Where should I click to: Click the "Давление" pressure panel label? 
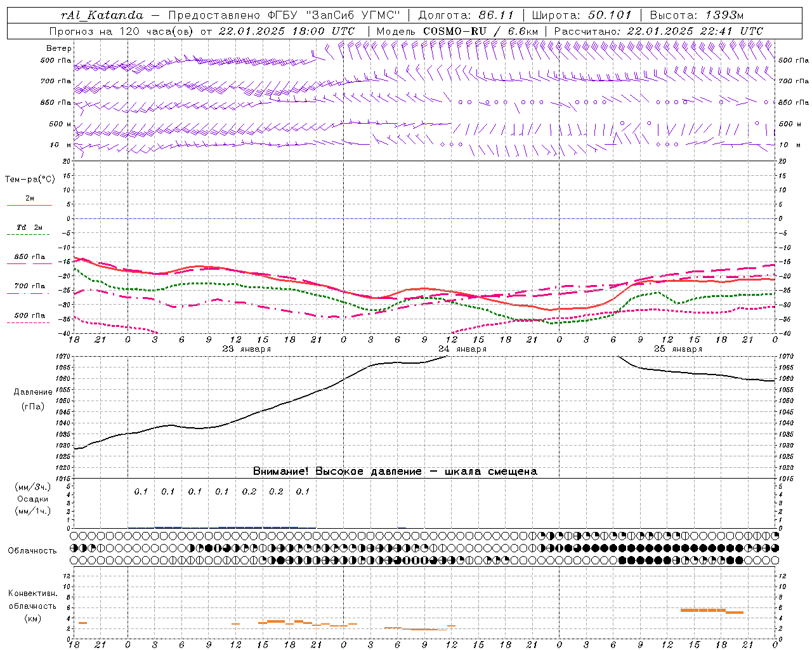coord(33,392)
